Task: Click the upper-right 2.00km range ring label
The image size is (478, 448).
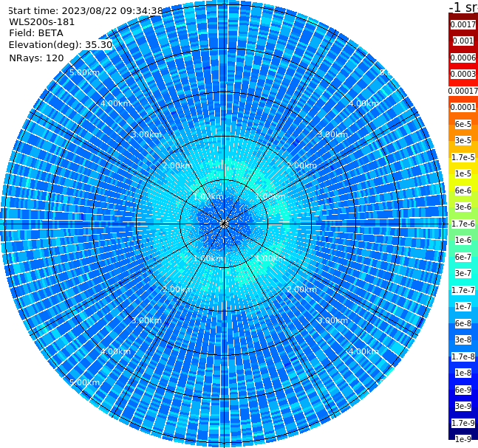Action: 302,165
